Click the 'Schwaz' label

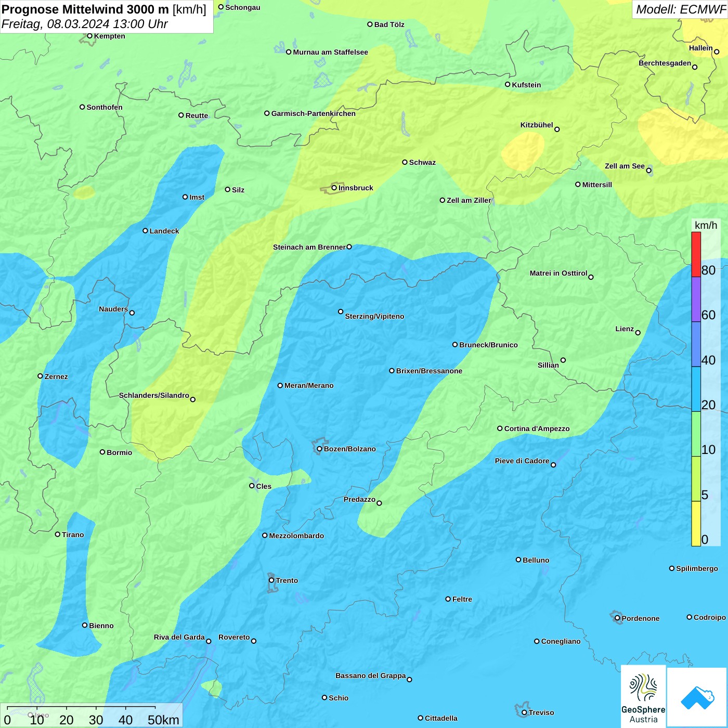pyautogui.click(x=422, y=162)
